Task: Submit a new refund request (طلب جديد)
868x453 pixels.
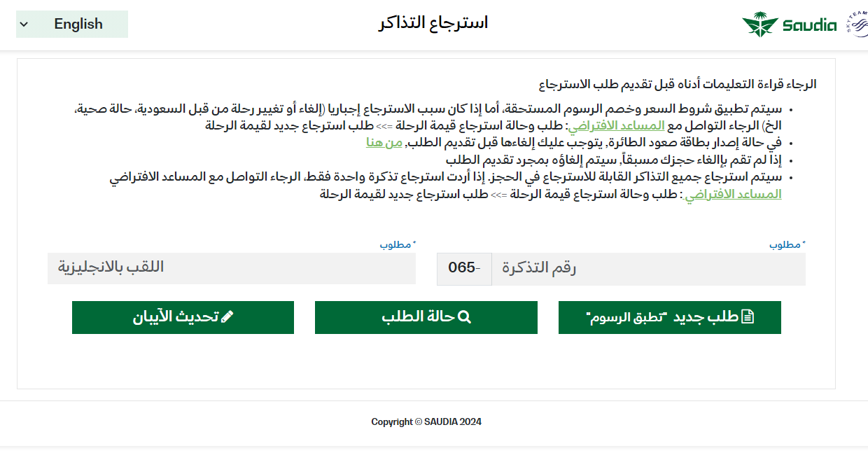Action: pos(669,317)
